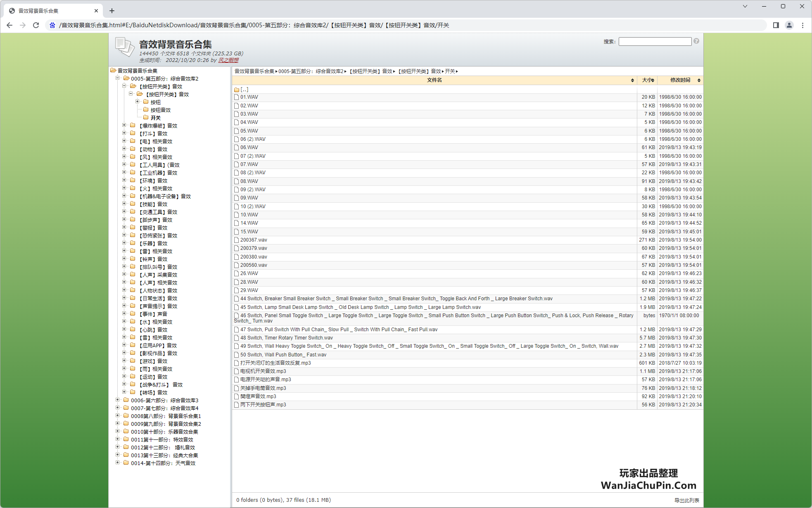This screenshot has height=508, width=812.
Task: Click the folder icon of 【运动】音效
Action: [x=133, y=376]
